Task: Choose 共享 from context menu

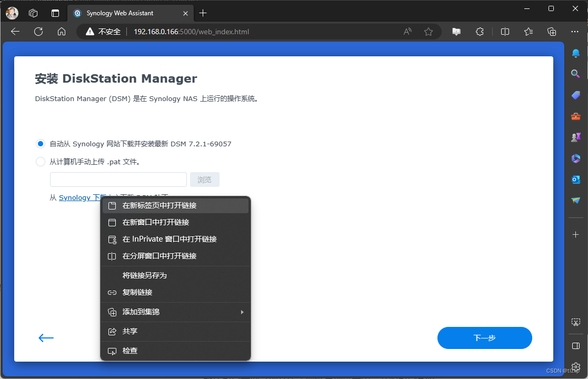Action: 175,332
